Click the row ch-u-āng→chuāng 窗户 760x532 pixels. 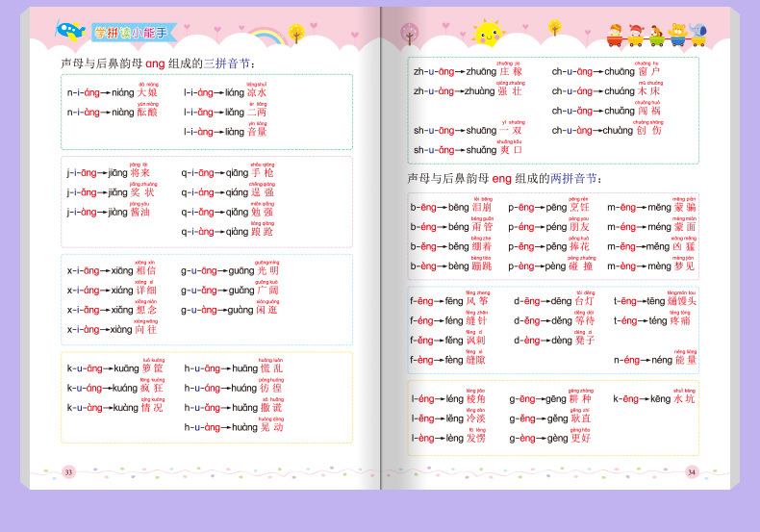click(x=607, y=70)
